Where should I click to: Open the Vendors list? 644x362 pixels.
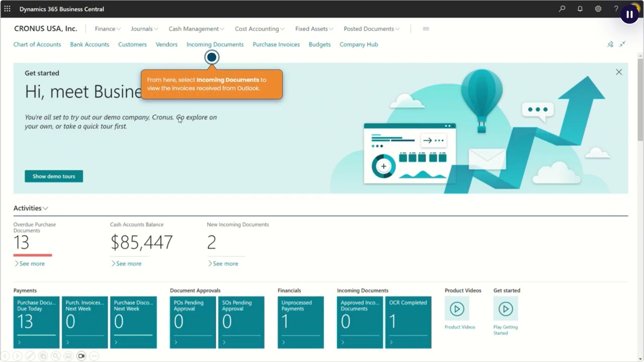(x=167, y=44)
